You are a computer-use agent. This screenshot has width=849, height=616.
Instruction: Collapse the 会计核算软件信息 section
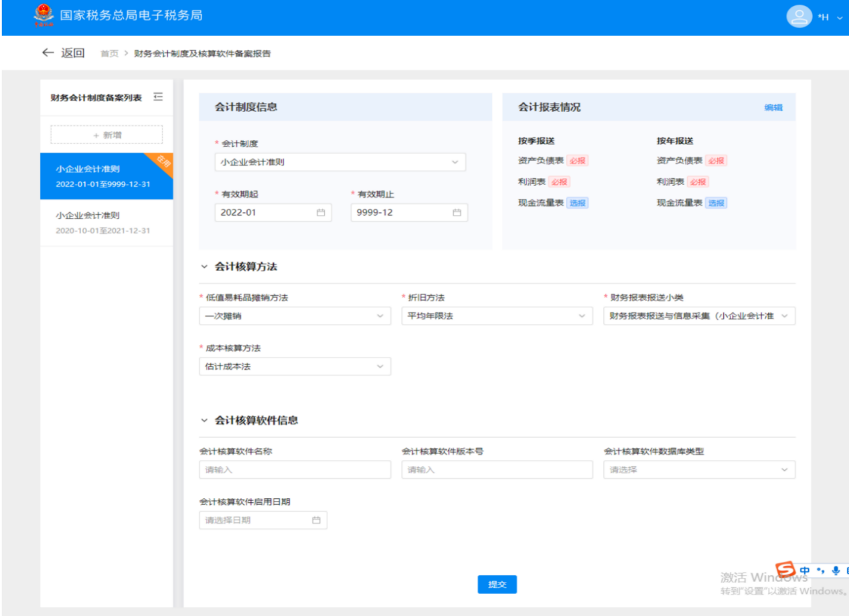tap(204, 420)
